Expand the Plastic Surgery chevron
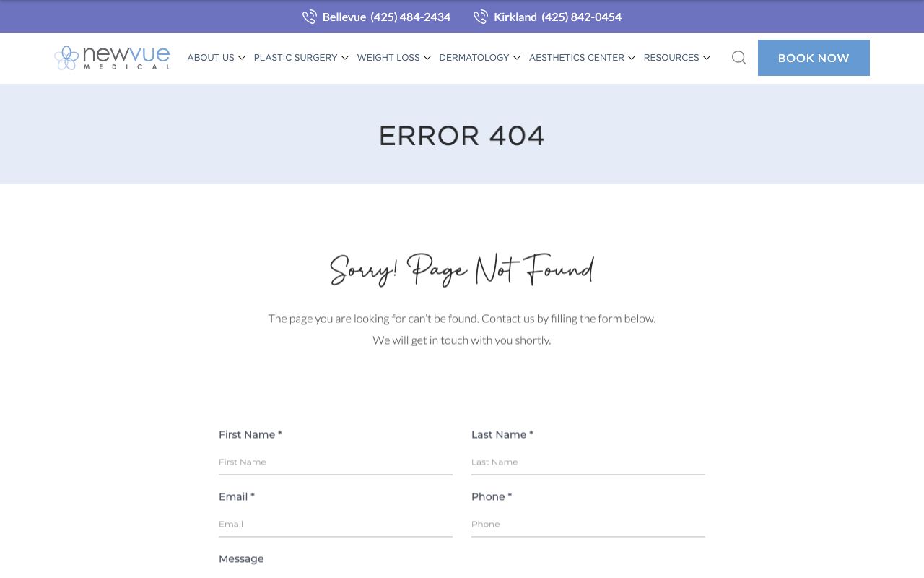 (345, 58)
